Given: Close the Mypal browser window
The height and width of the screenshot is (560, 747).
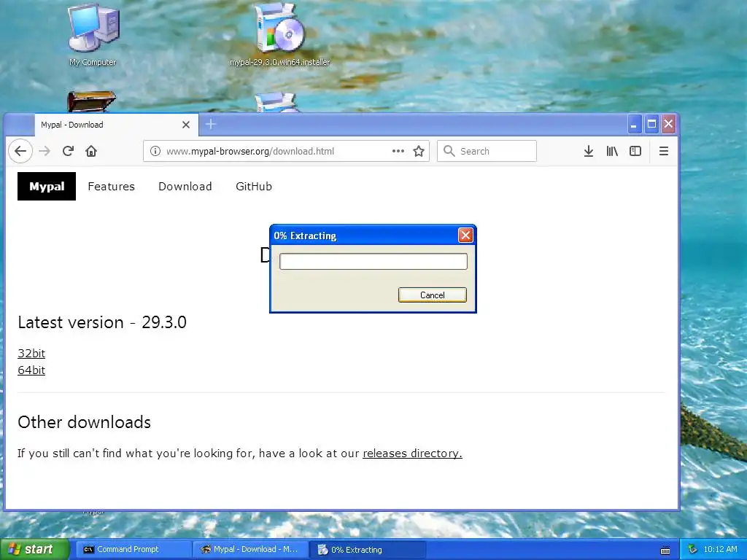Looking at the screenshot, I should (668, 125).
